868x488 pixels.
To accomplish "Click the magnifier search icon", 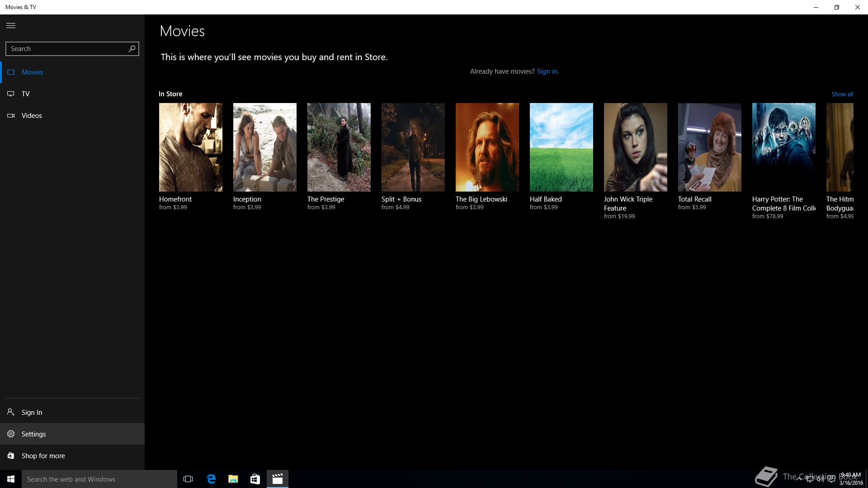I will 132,49.
